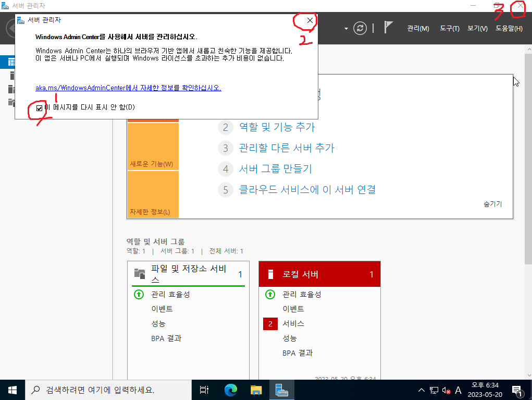Open the 도움말(H) menu
Screen dimensions: 532x400
click(x=509, y=29)
